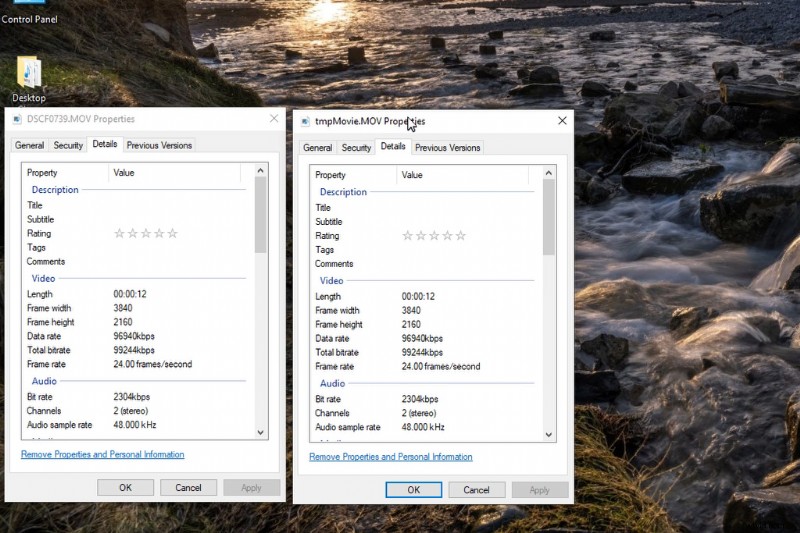Set first rating star in tmpMovie.MOV Properties
Image resolution: width=800 pixels, height=533 pixels.
pos(407,236)
